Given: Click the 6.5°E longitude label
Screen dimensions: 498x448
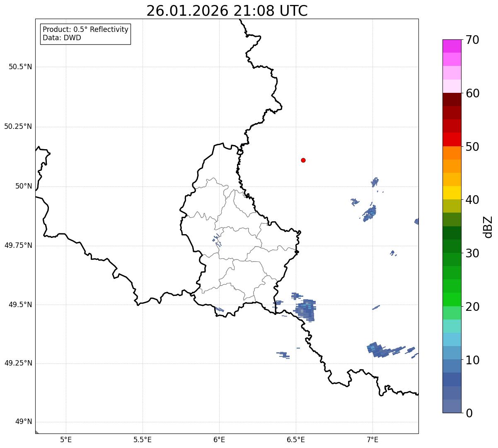Looking at the screenshot, I should tap(296, 440).
